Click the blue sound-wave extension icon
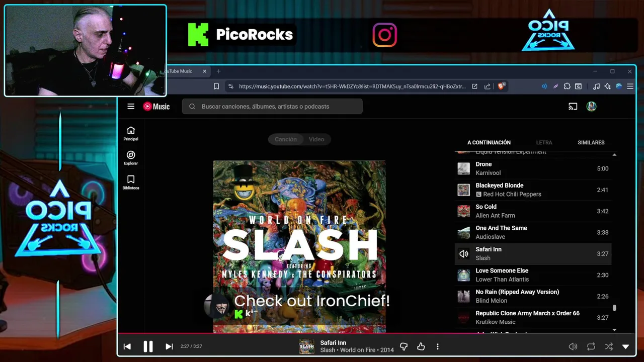This screenshot has height=362, width=644. [544, 86]
